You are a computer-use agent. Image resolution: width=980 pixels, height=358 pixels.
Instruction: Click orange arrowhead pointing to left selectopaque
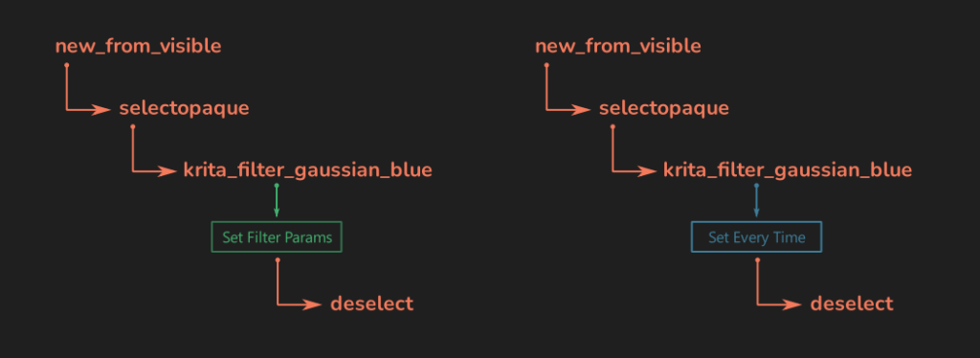click(101, 111)
